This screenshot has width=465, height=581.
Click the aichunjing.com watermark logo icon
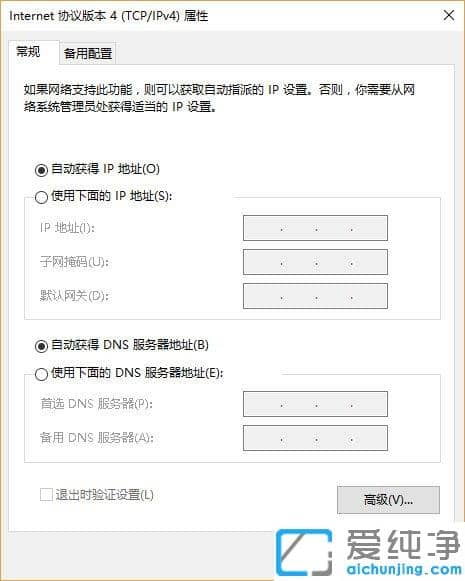click(x=305, y=552)
